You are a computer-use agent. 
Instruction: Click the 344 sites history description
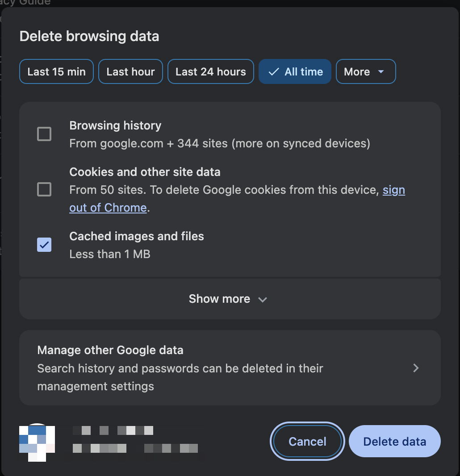[x=220, y=143]
